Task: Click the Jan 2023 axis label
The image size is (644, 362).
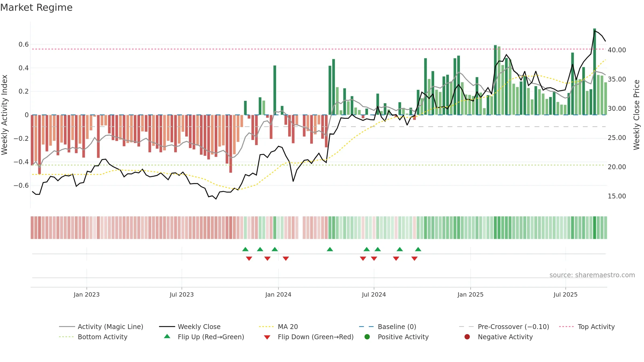Action: [87, 294]
